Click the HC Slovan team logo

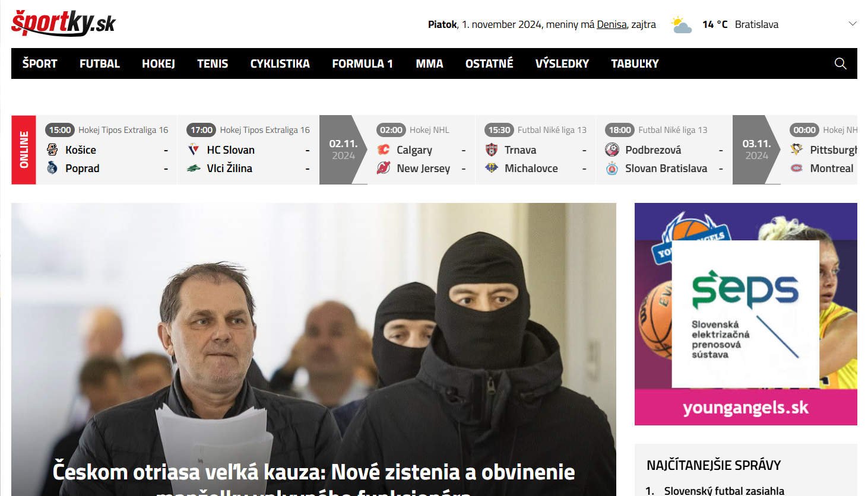[x=194, y=150]
